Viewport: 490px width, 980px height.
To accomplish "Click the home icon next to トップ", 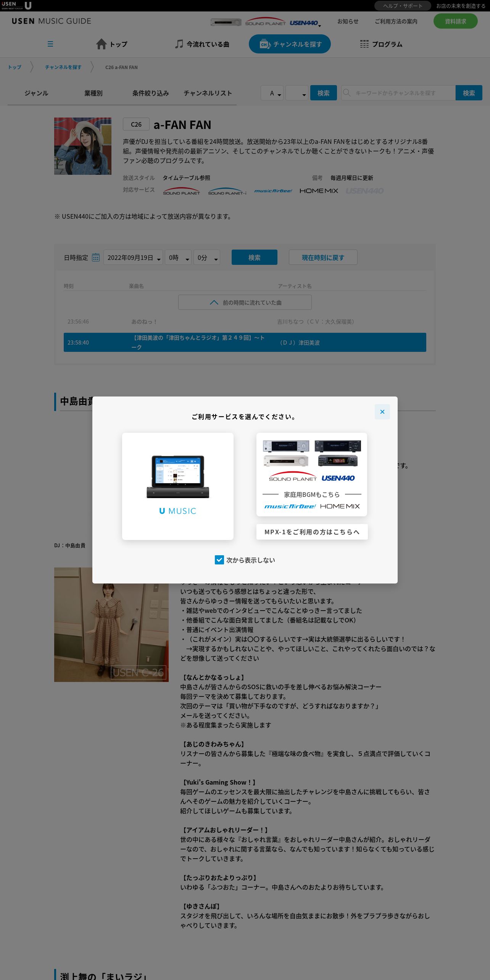I will click(101, 44).
